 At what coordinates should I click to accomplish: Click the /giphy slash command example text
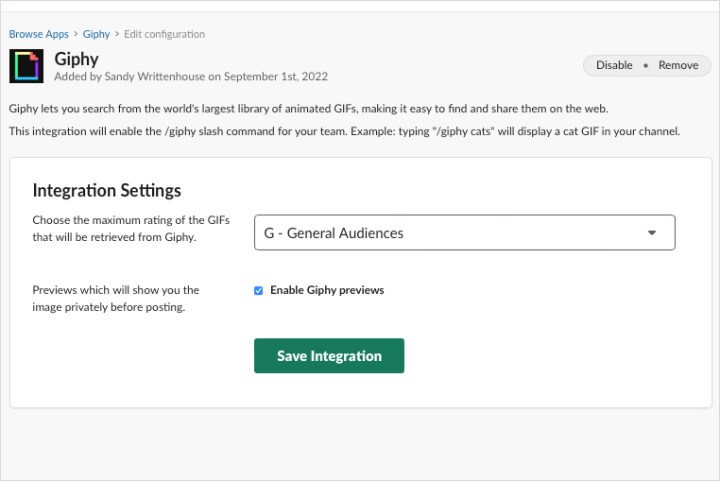point(344,131)
